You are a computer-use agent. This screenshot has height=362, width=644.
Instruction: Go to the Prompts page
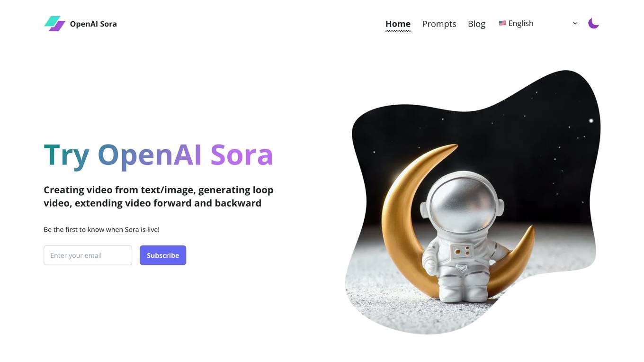(x=439, y=24)
